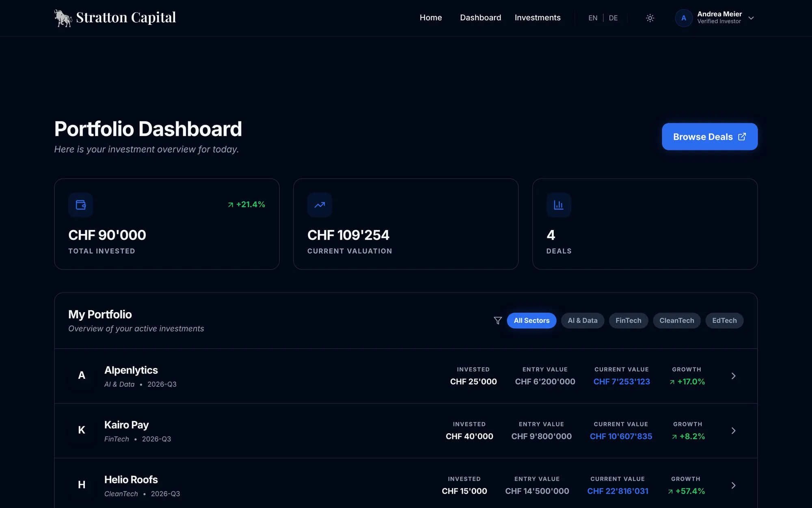The height and width of the screenshot is (508, 812).
Task: Click the Alpenlytics company name
Action: (x=131, y=370)
